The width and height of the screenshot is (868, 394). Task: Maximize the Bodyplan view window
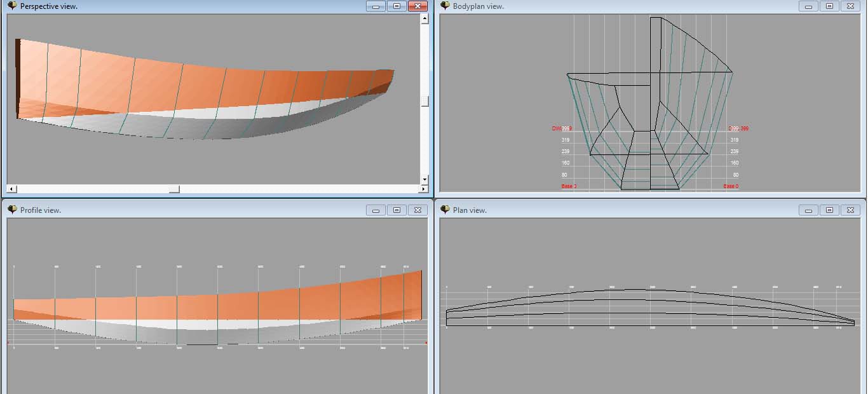[x=829, y=6]
